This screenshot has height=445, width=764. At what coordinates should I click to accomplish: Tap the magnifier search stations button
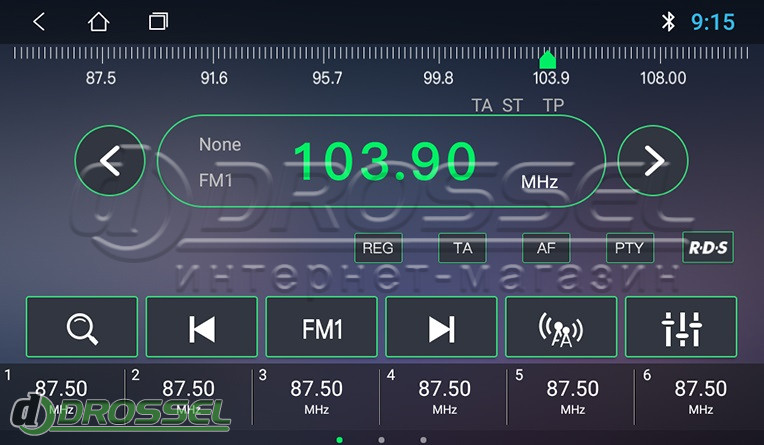(x=81, y=327)
